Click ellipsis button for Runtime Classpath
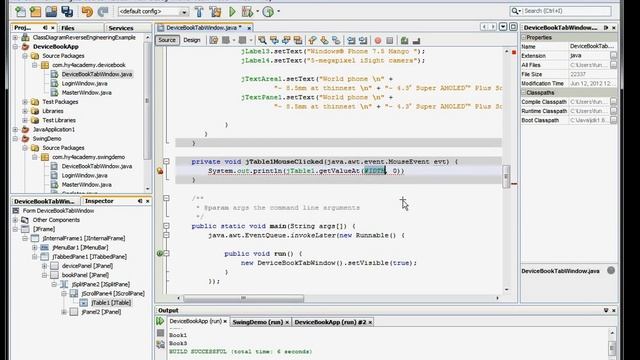This screenshot has width=640, height=360. pos(613,111)
